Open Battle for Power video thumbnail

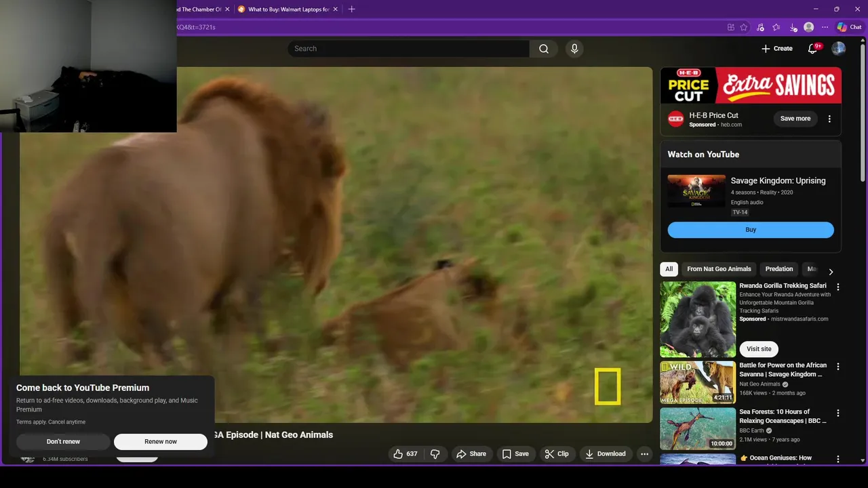click(698, 382)
